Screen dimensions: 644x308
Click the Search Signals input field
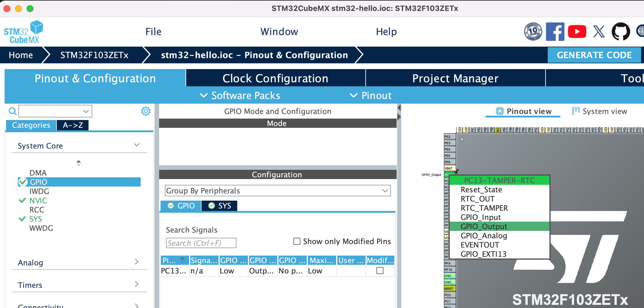point(201,243)
